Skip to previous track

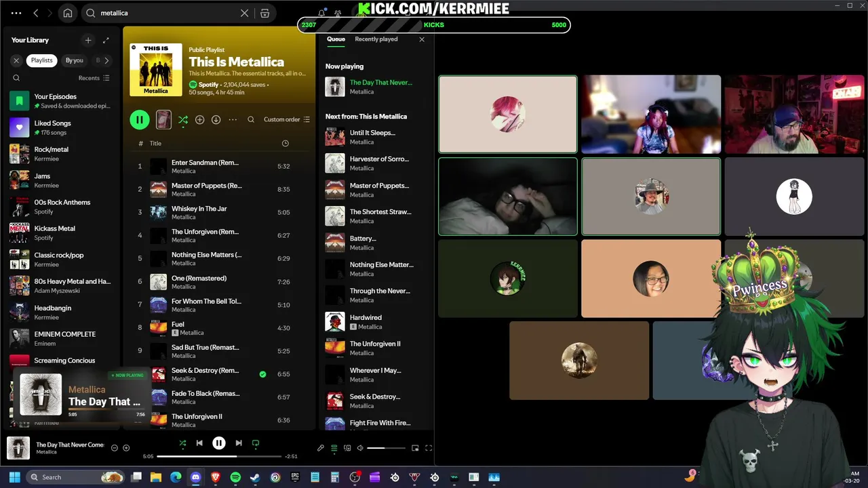click(x=199, y=443)
